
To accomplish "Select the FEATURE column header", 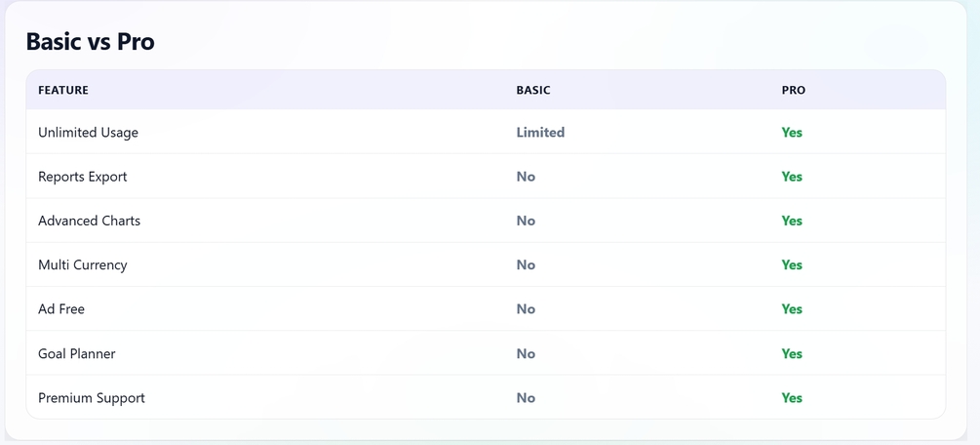I will point(63,90).
